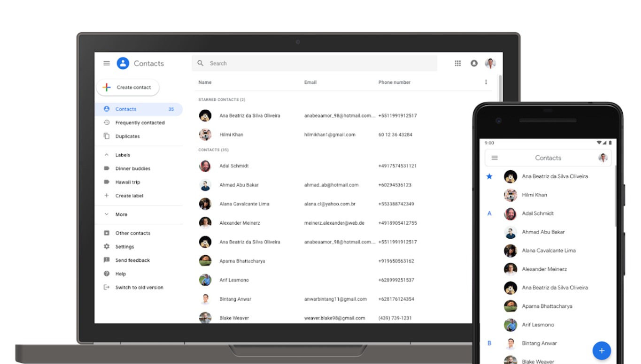Click into the Search field
Image resolution: width=641 pixels, height=364 pixels.
[314, 63]
